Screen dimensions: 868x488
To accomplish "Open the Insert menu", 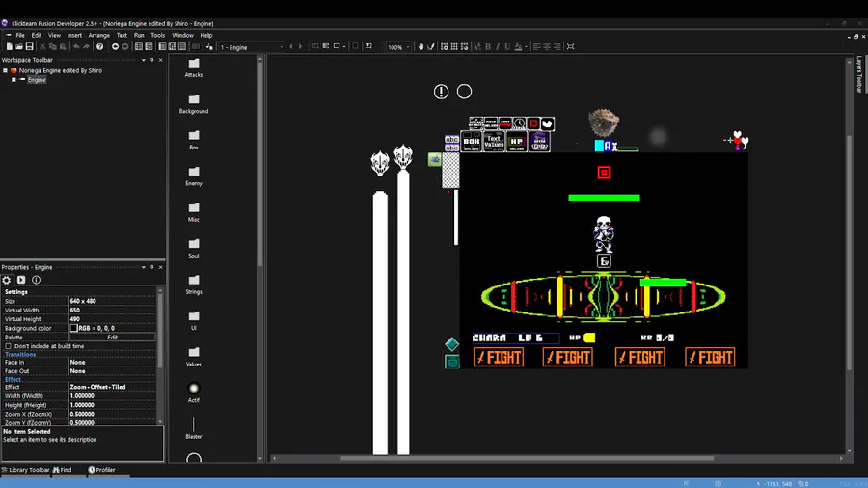I will [x=74, y=35].
